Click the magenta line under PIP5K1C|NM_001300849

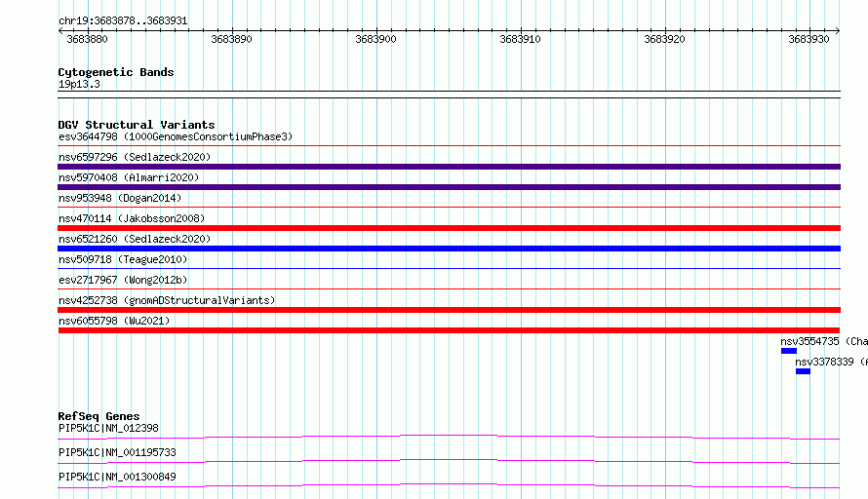pos(449,485)
